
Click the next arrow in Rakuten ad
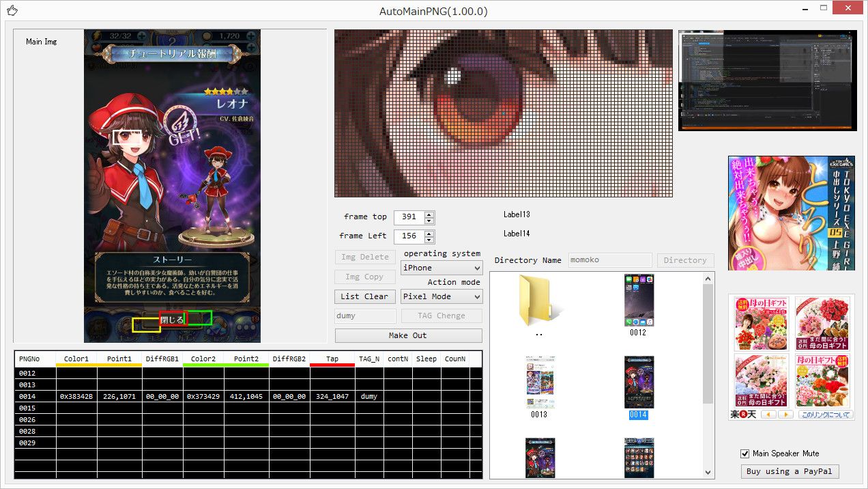click(785, 415)
